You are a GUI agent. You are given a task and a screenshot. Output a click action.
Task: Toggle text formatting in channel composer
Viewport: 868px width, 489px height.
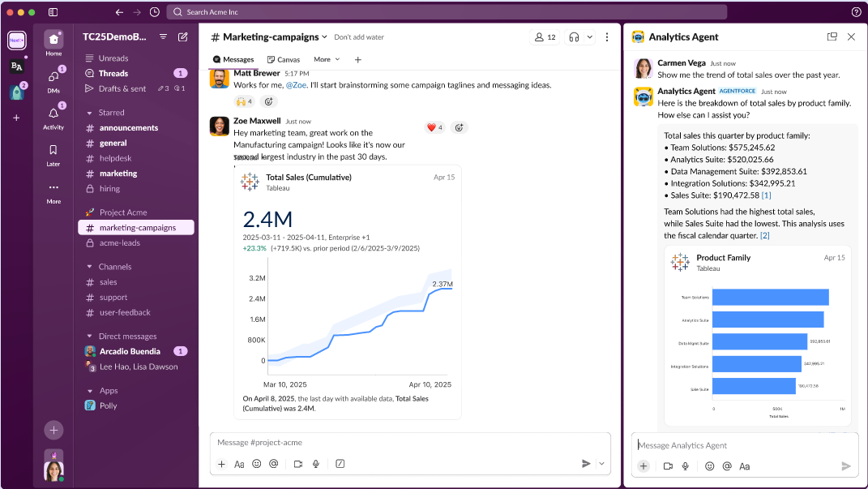[239, 464]
